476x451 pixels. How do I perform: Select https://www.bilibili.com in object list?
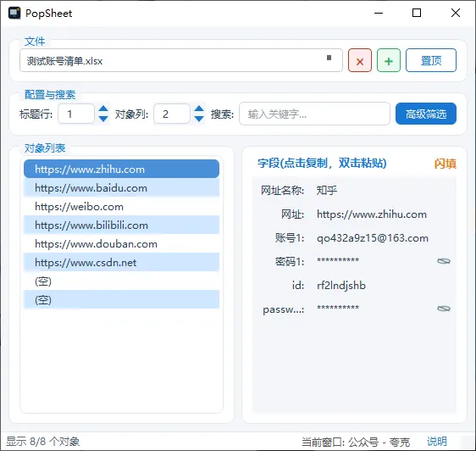pyautogui.click(x=121, y=225)
